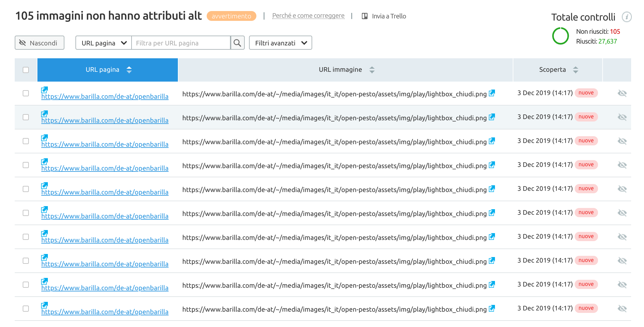Screen dimensions: 644x327
Task: Select the lightbox_chiudi.png image URL in row four
Action: [335, 166]
